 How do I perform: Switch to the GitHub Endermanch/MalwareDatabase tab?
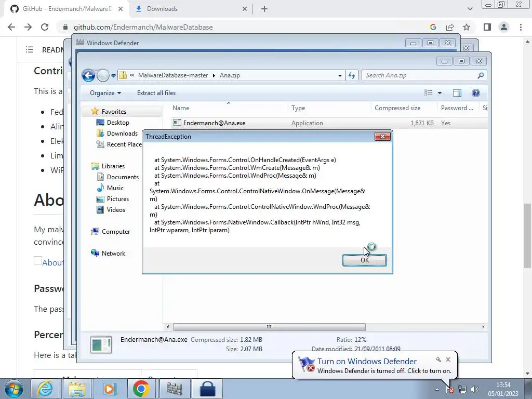(66, 9)
